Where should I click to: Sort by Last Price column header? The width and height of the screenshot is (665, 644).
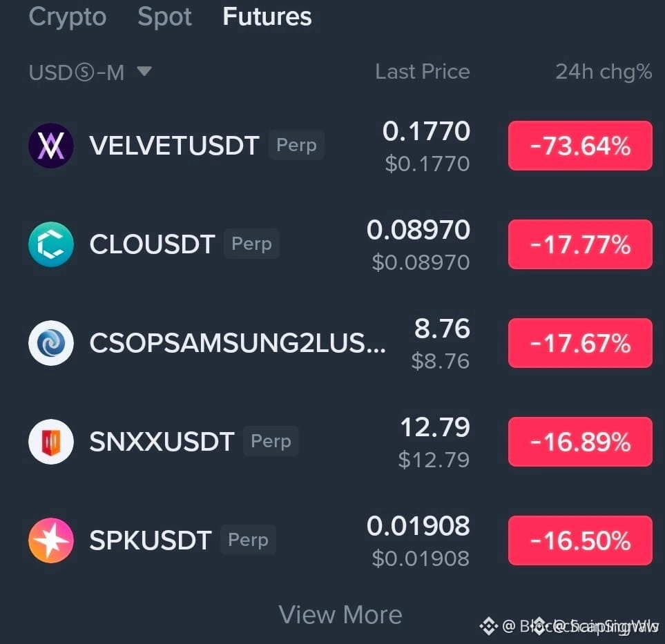[423, 72]
